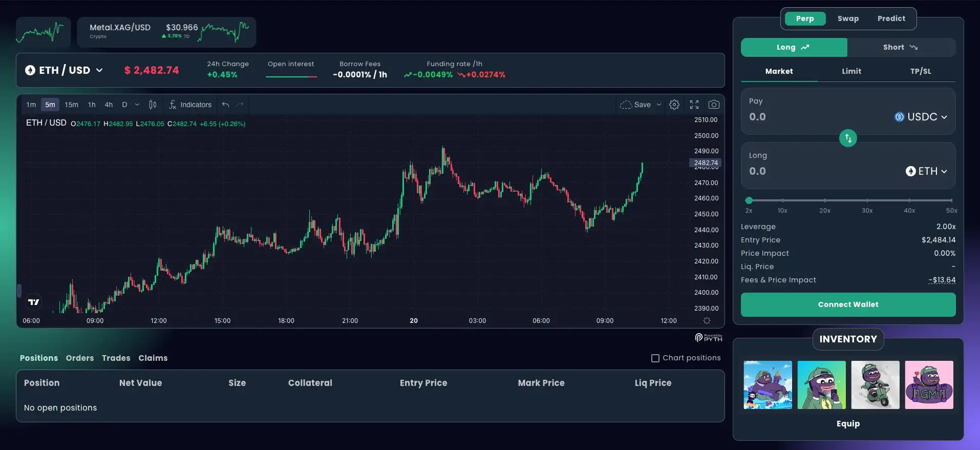This screenshot has width=980, height=450.
Task: Select the PGM pink inventory thumbnail
Action: [x=929, y=385]
